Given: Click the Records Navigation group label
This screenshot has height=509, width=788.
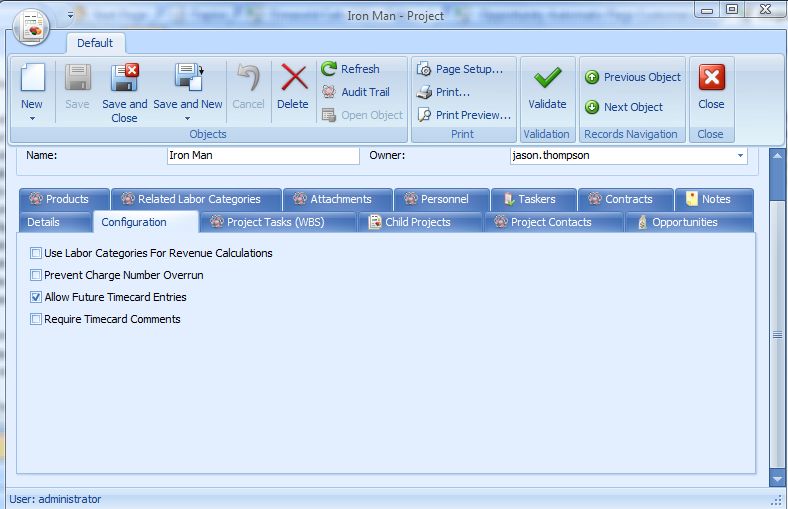Looking at the screenshot, I should pyautogui.click(x=631, y=134).
